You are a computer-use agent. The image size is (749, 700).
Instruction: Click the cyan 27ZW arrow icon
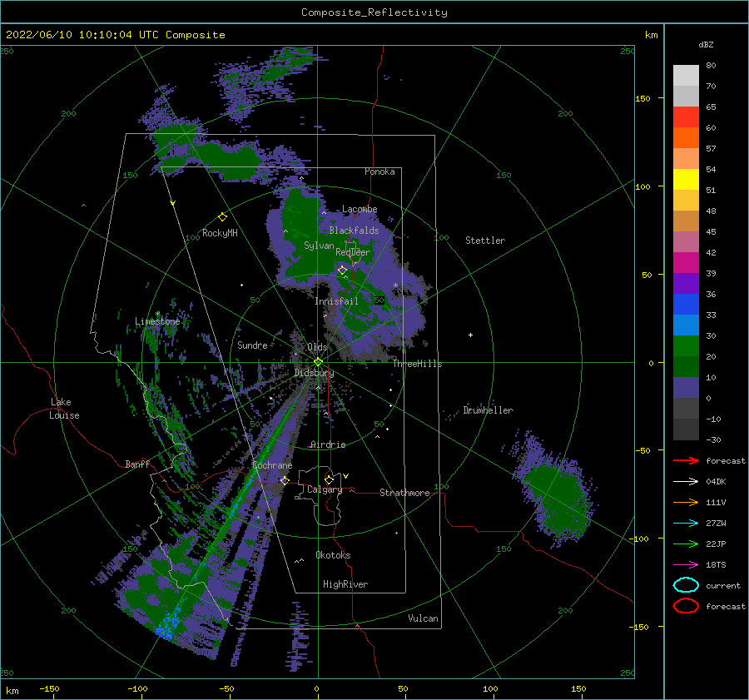(x=686, y=524)
